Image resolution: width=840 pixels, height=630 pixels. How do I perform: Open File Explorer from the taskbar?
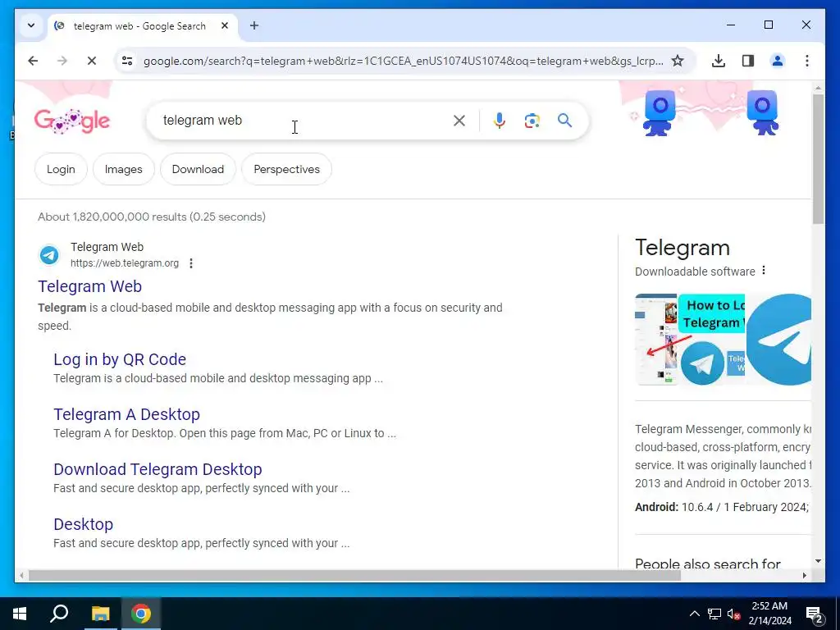[100, 614]
